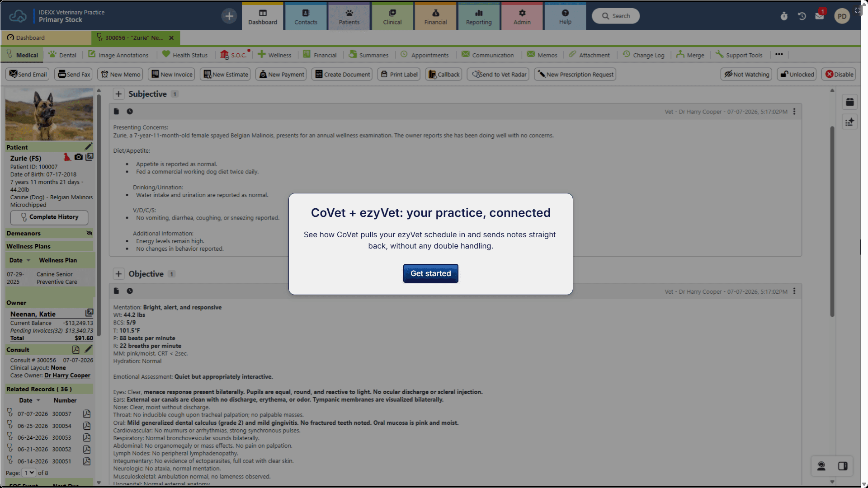Viewport: 868px width, 488px height.
Task: Toggle Not Watching status
Action: point(747,75)
